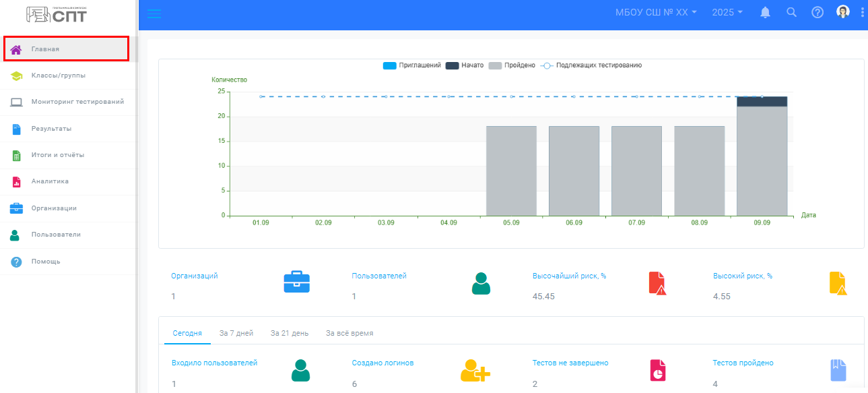Toggle Подлежащих тестированию line legend
Viewport: 868px width, 393px height.
point(591,65)
